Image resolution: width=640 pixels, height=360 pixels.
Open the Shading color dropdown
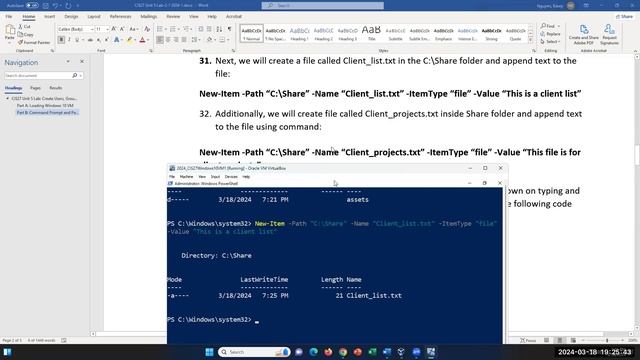pyautogui.click(x=215, y=40)
